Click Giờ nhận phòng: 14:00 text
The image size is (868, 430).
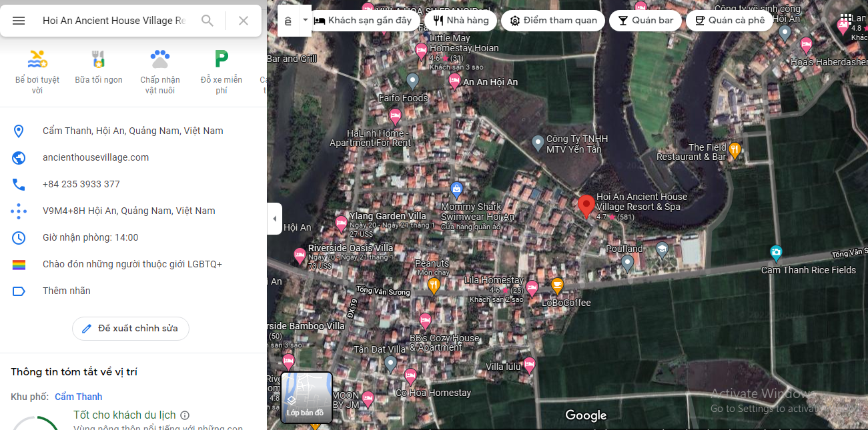(91, 237)
